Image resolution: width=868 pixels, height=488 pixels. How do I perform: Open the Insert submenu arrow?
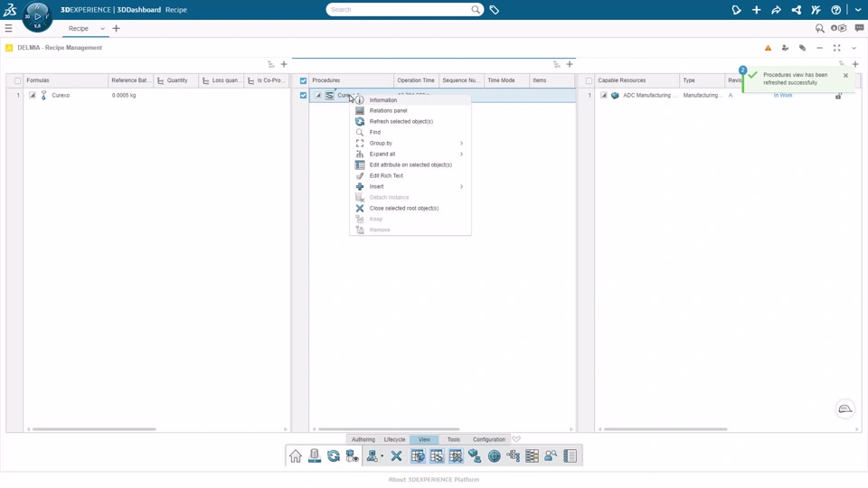pos(462,186)
